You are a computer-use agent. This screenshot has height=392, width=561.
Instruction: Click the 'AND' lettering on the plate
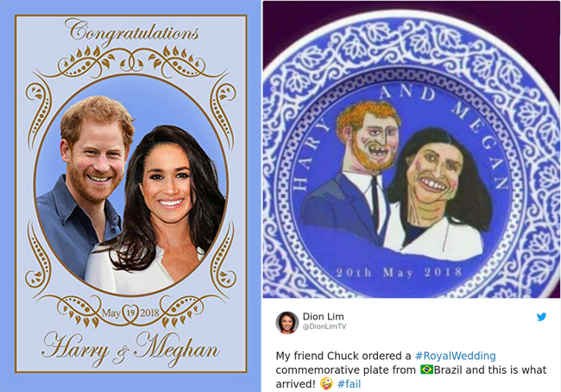coord(407,92)
